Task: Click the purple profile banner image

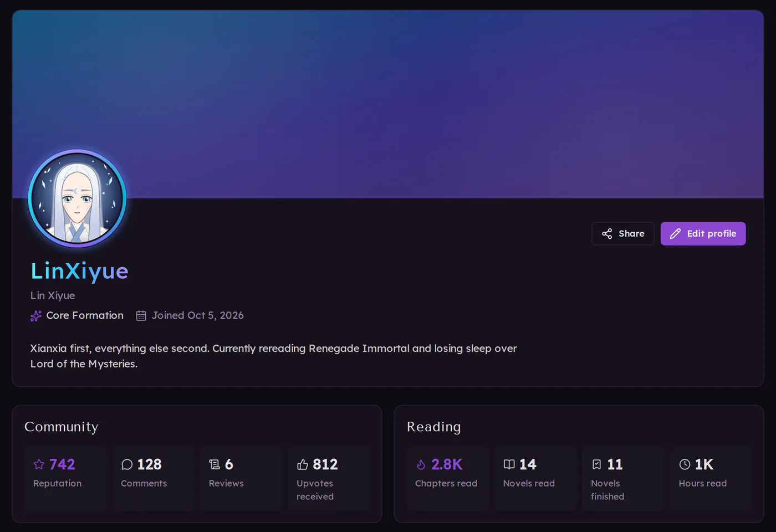Action: point(388,104)
